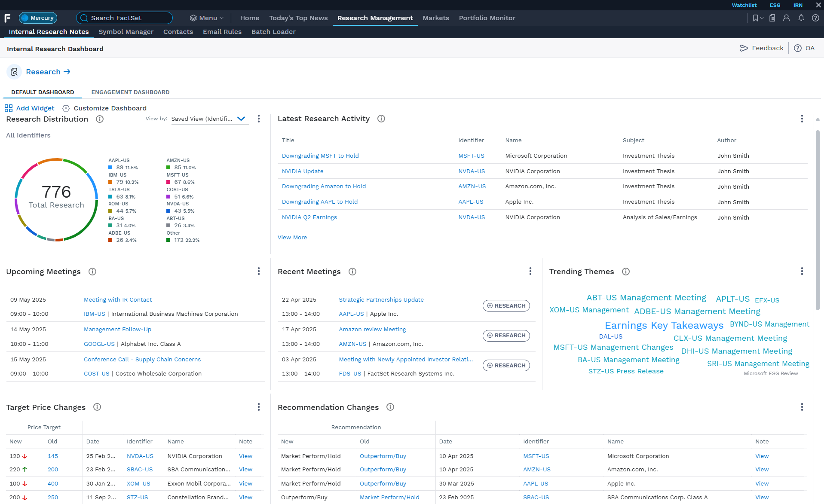Open the notifications bell
This screenshot has width=824, height=504.
pyautogui.click(x=801, y=18)
